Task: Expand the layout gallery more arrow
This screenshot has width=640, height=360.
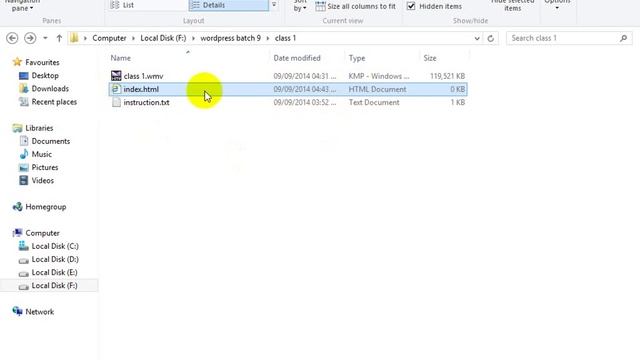Action: (x=274, y=5)
